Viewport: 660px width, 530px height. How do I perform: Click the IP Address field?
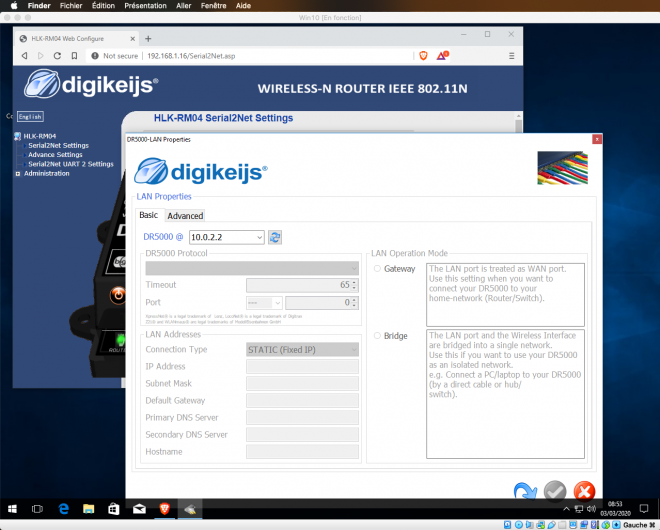click(302, 367)
